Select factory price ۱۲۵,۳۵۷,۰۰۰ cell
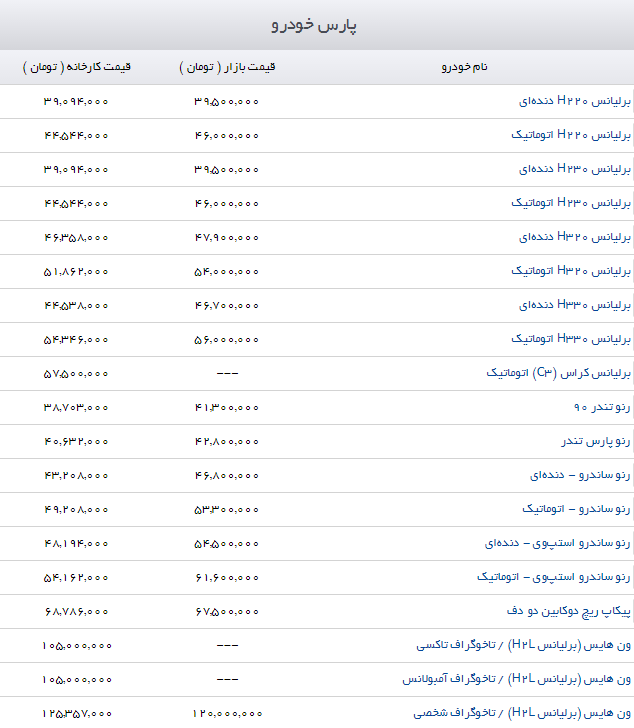The width and height of the screenshot is (634, 728). coord(77,714)
